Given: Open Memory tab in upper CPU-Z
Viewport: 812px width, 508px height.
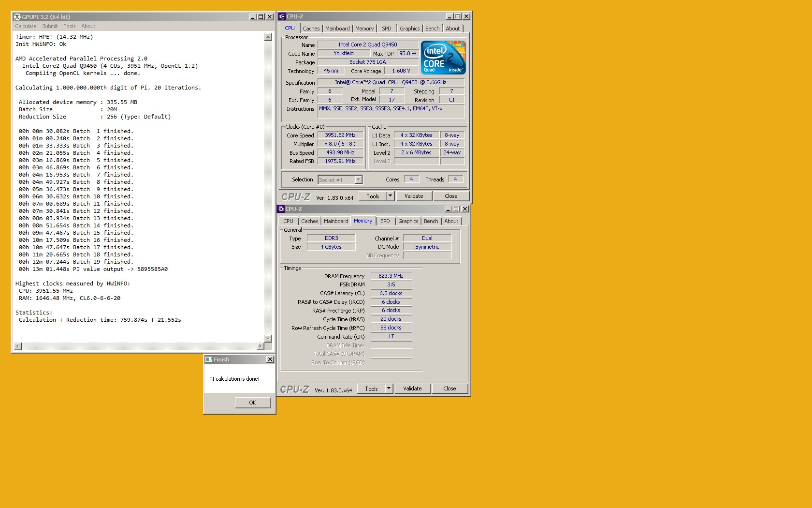Looking at the screenshot, I should 364,29.
